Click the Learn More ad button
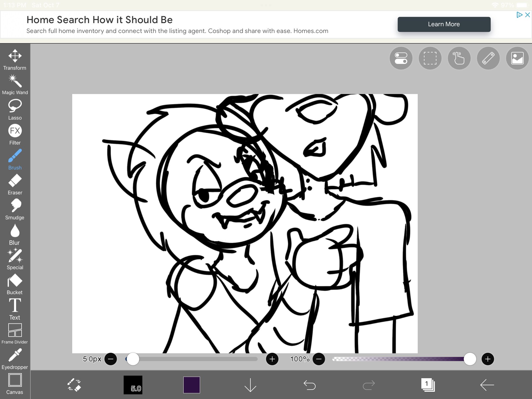The height and width of the screenshot is (399, 532). click(x=444, y=24)
